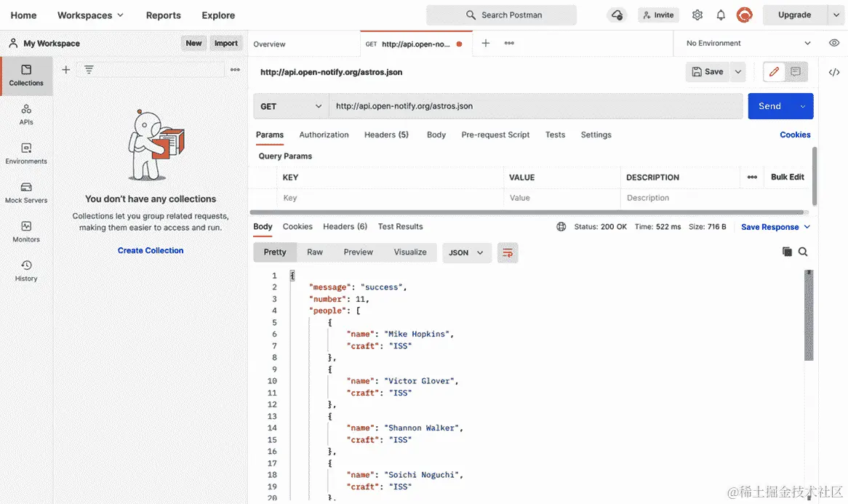Click the Save button
The width and height of the screenshot is (848, 504).
708,71
